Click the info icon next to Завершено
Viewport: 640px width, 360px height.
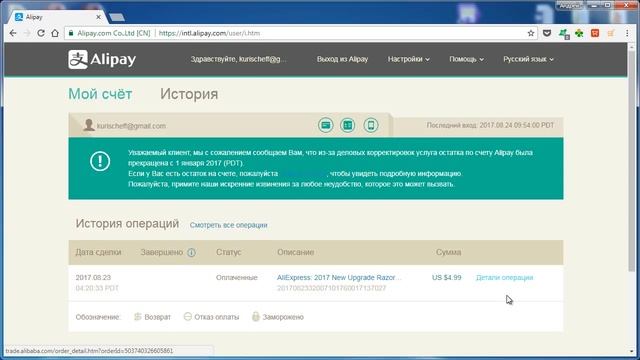coord(191,253)
